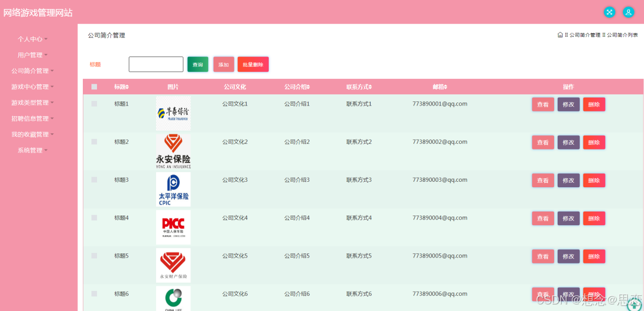
Task: Select the email 773890001@qq.com cell
Action: click(440, 104)
